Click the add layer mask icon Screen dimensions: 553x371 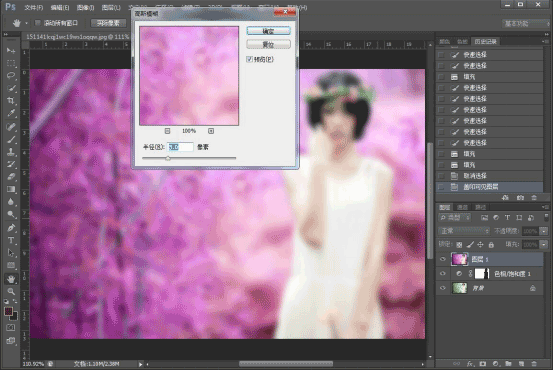click(483, 364)
